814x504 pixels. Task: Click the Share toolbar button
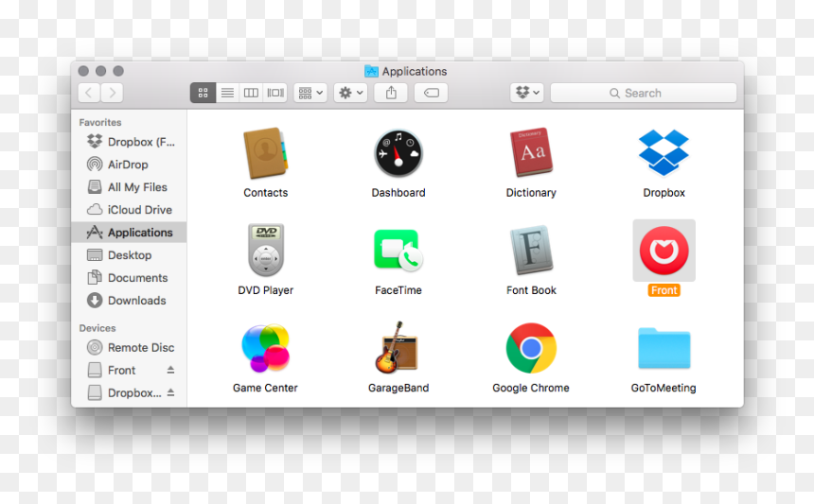click(391, 93)
